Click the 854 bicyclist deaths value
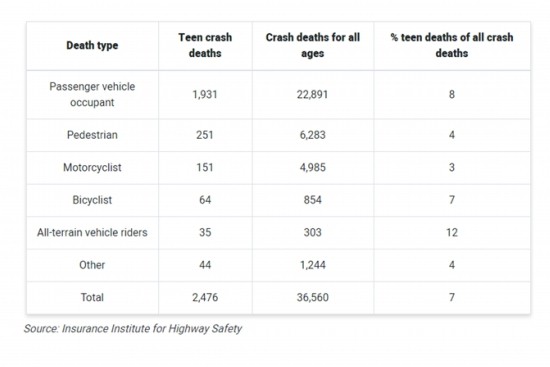Viewport: 550px width, 367px height. tap(313, 200)
